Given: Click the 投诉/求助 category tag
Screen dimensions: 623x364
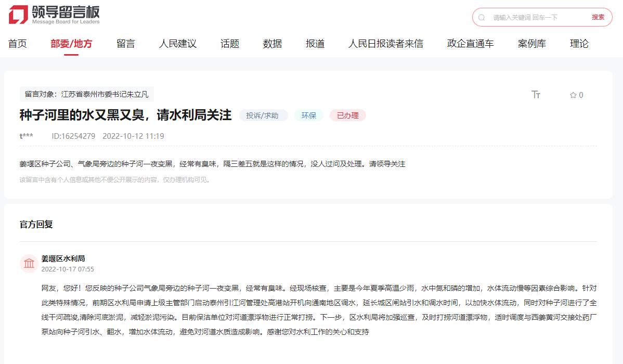Looking at the screenshot, I should point(263,115).
